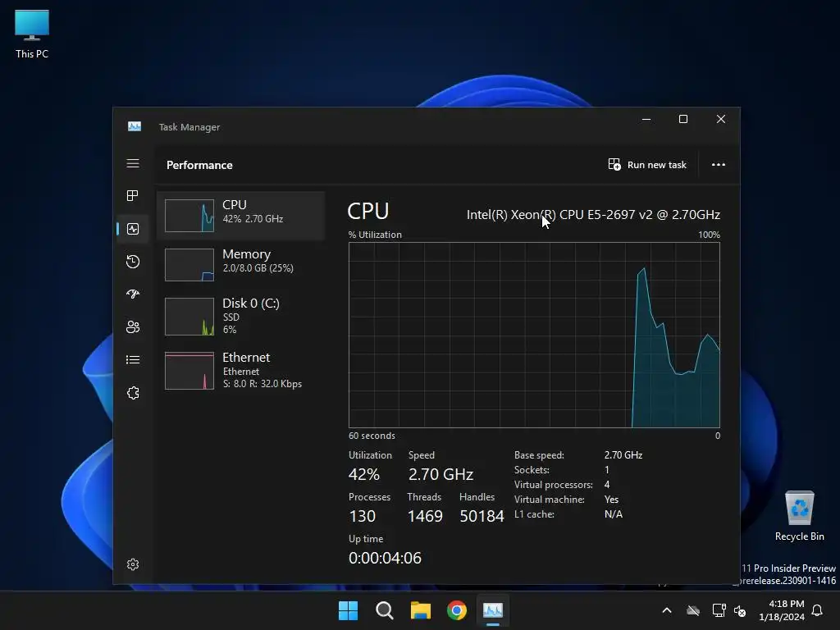Click the % Utilization graph label

pos(375,235)
